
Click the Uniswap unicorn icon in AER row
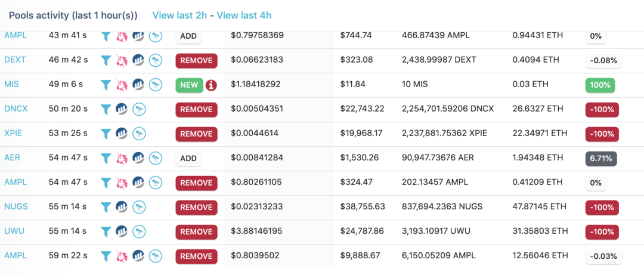(x=122, y=158)
